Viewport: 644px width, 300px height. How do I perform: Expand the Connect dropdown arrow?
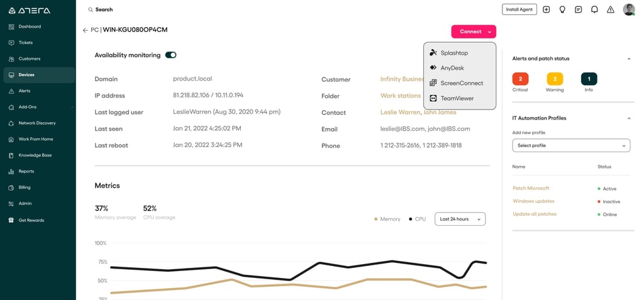click(489, 31)
